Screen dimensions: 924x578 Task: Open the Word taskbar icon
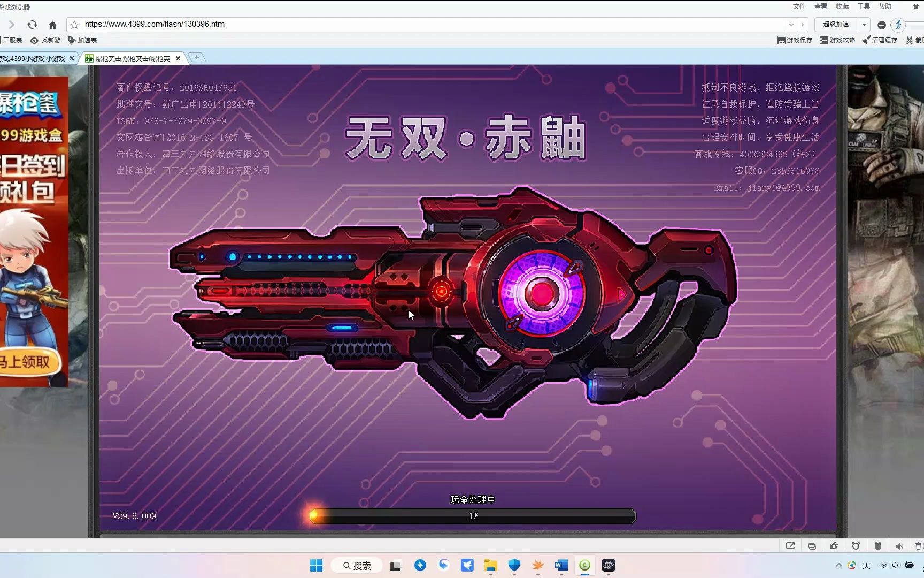561,566
